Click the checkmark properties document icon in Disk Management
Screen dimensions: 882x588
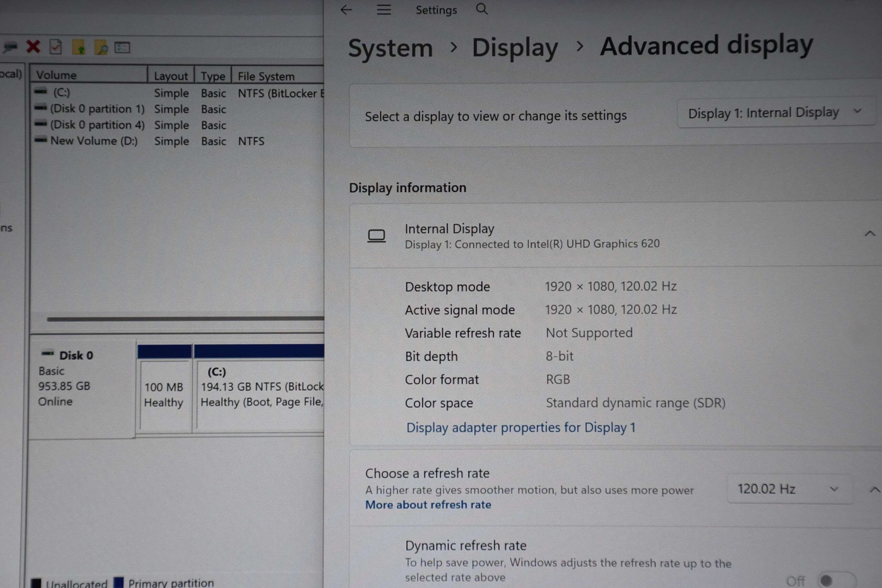click(55, 47)
